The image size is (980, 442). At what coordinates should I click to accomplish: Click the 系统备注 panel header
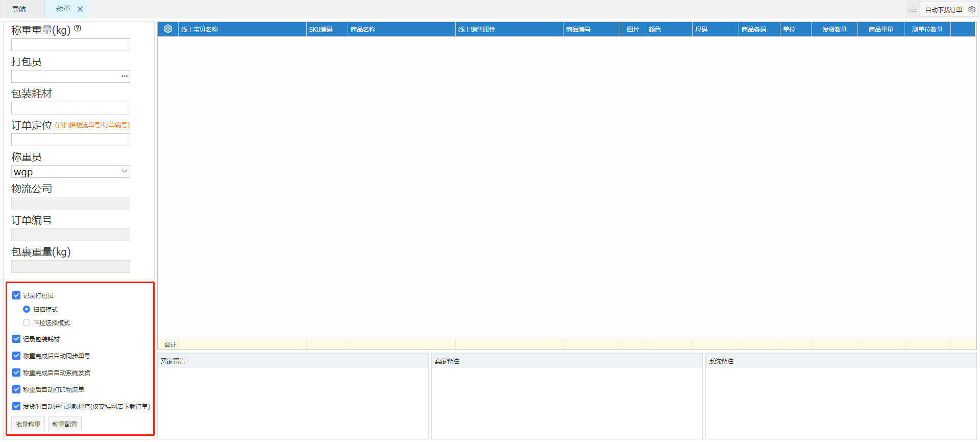pyautogui.click(x=841, y=361)
